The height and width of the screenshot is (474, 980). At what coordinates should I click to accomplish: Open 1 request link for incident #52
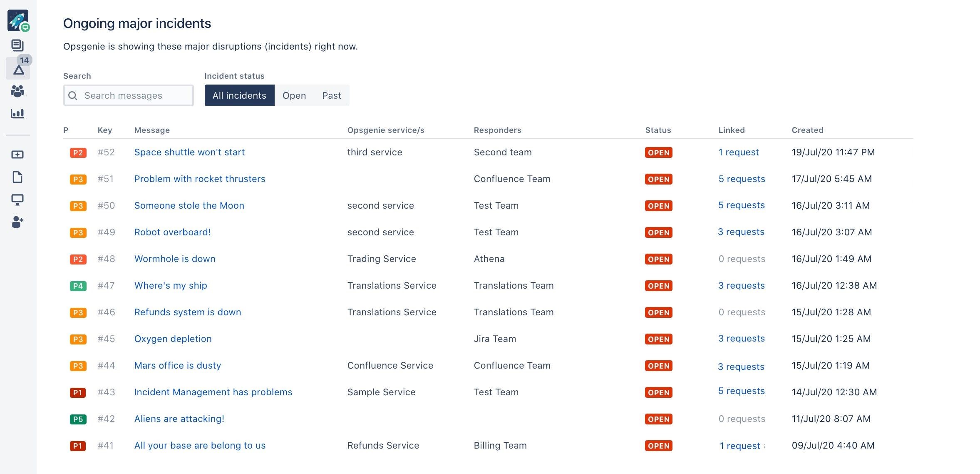[739, 152]
